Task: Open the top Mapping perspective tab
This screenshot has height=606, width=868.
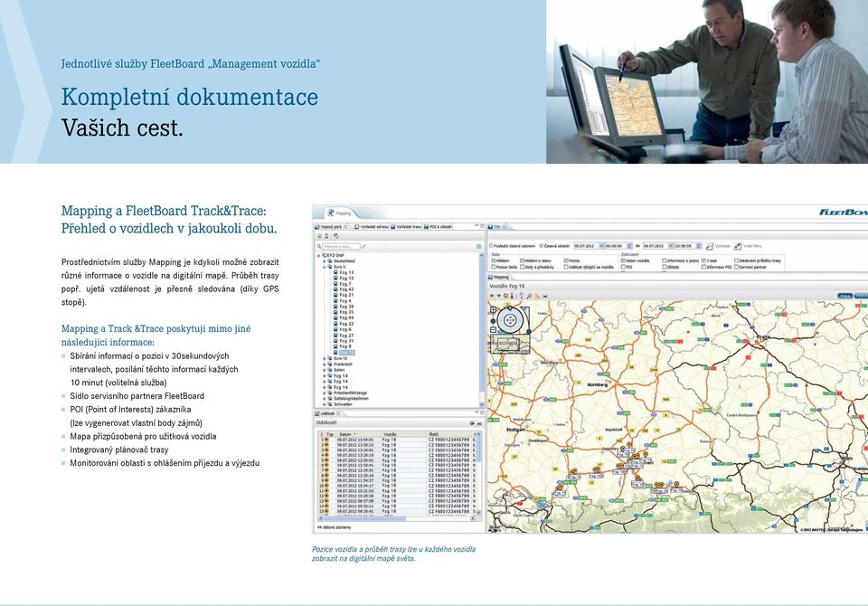Action: coord(339,213)
